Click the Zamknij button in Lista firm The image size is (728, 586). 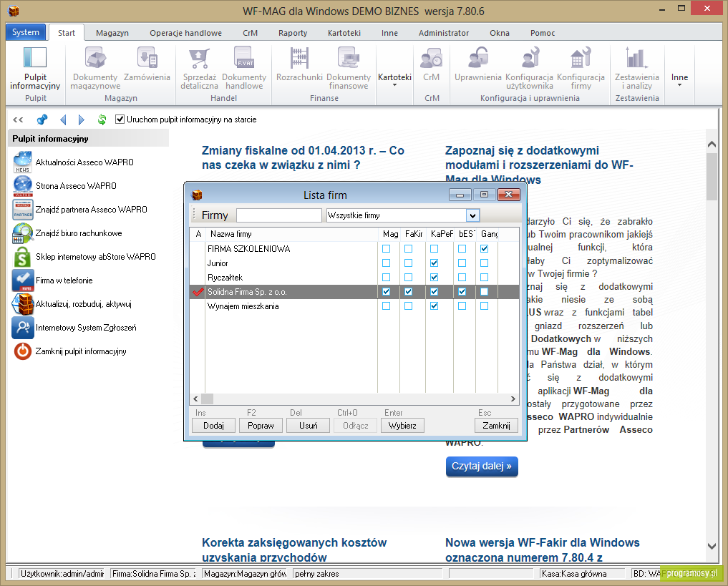[496, 426]
